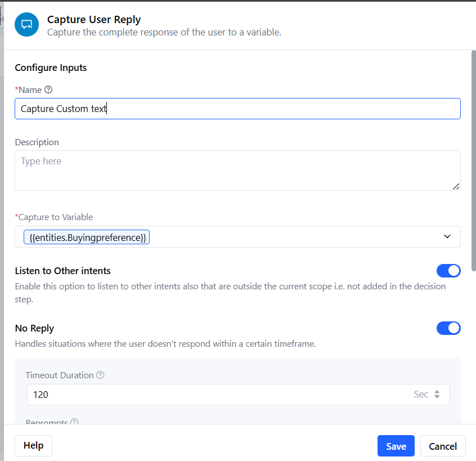Click the textarea resize handle on Description
Image resolution: width=476 pixels, height=461 pixels.
pos(456,187)
